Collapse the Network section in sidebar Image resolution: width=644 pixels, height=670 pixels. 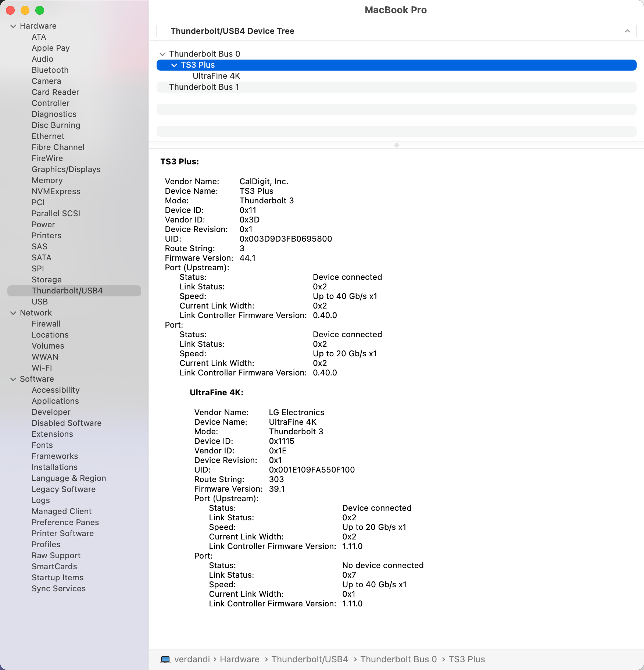click(13, 313)
